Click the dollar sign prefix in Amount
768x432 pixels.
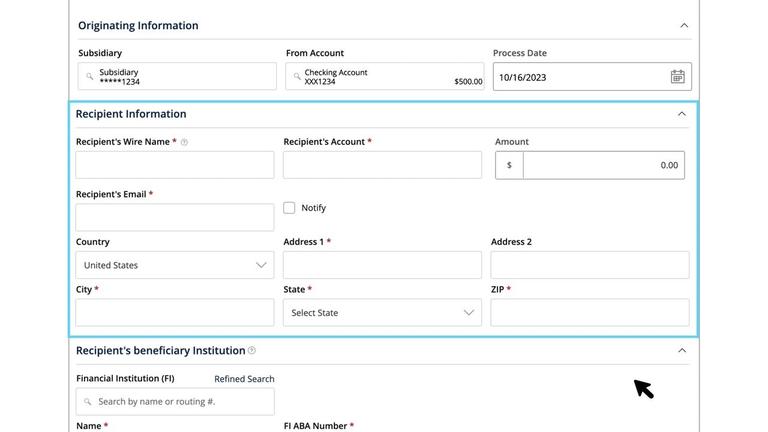pos(509,165)
